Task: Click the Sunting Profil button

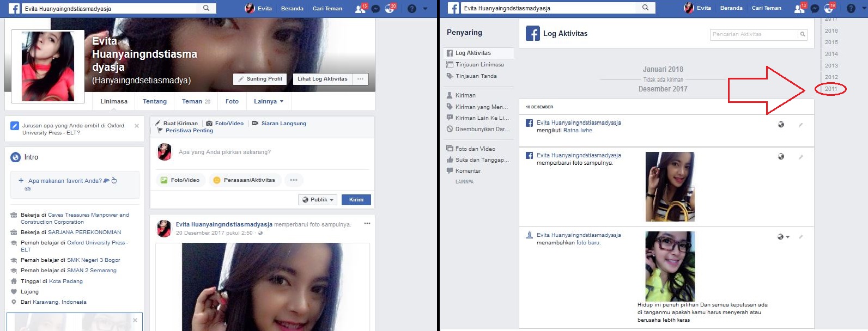Action: pos(260,79)
